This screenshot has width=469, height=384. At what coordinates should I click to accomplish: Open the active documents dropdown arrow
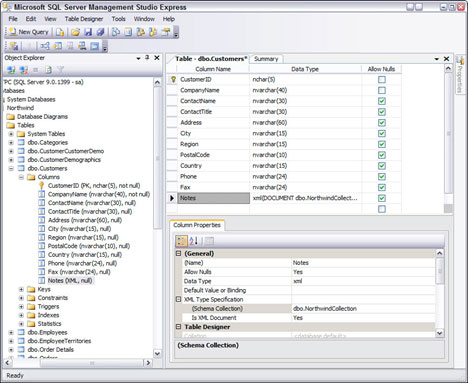point(437,59)
